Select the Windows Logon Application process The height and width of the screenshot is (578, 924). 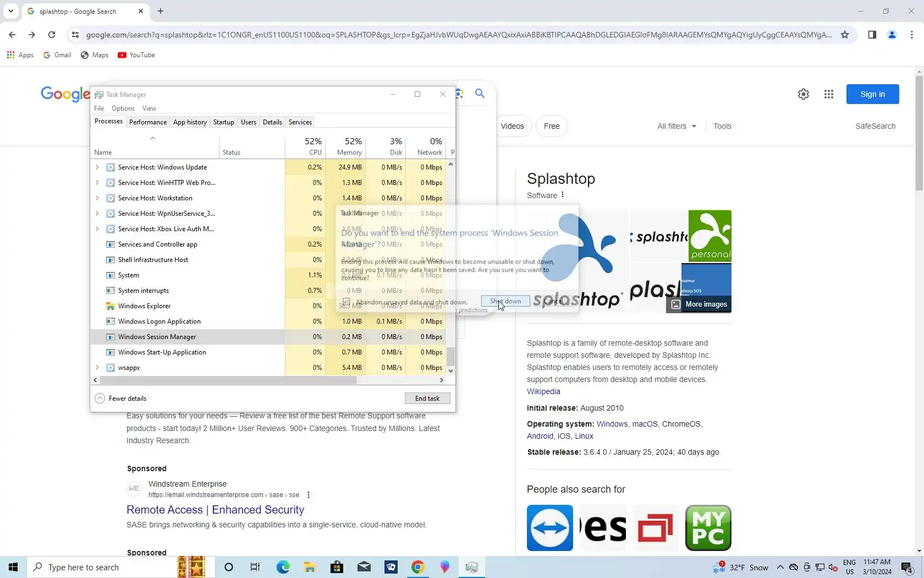(x=268, y=321)
